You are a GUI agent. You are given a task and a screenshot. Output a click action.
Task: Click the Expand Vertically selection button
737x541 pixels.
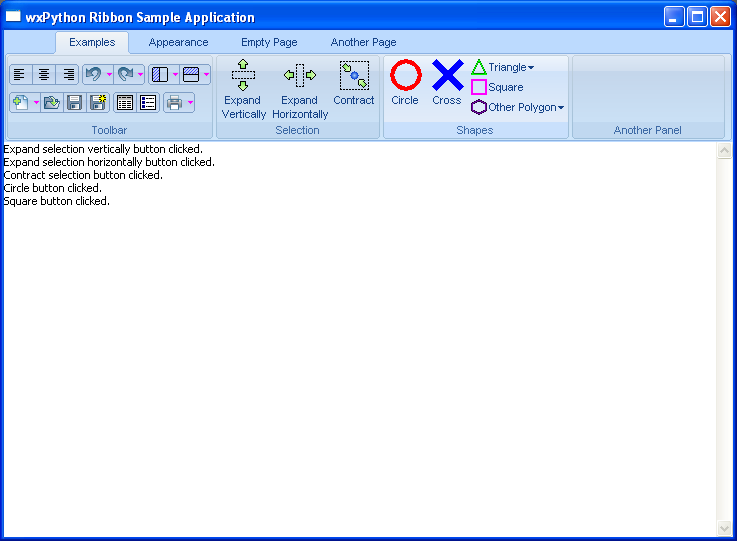(x=244, y=89)
